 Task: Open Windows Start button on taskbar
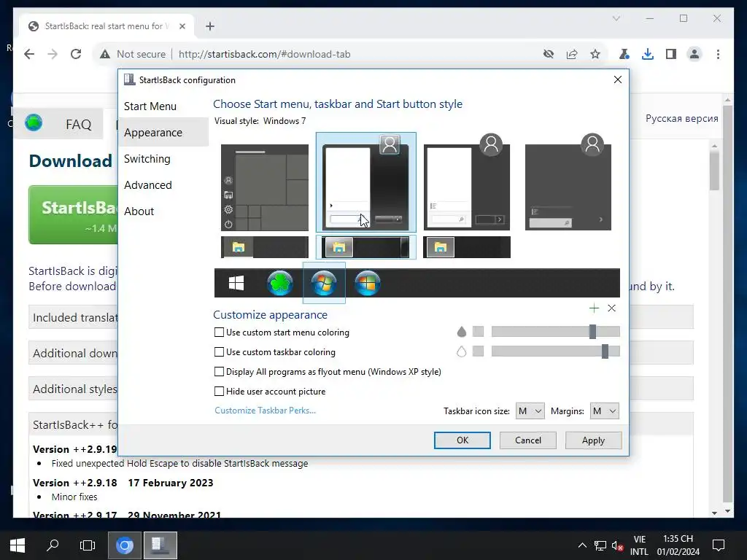pos(18,545)
